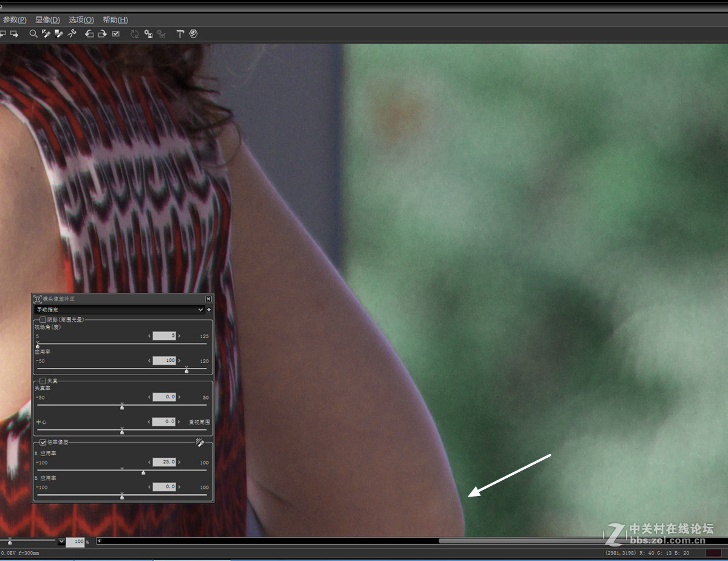This screenshot has width=728, height=561.
Task: Open the zoom percentage dropdown arrow
Action: 61,541
